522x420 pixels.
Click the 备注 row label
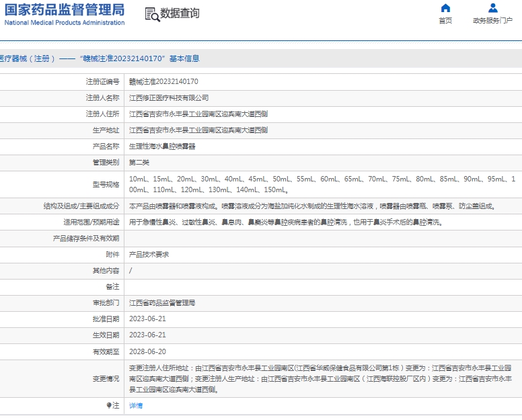[112, 287]
